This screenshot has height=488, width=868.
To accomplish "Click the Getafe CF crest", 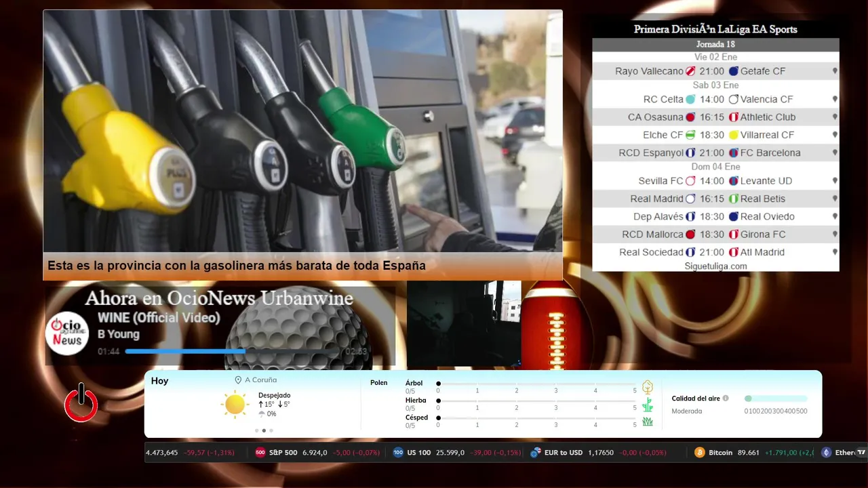I will pyautogui.click(x=734, y=71).
